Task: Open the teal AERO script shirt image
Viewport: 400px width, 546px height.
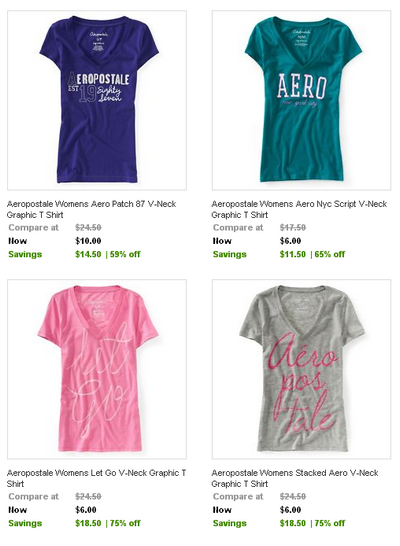Action: tap(301, 100)
